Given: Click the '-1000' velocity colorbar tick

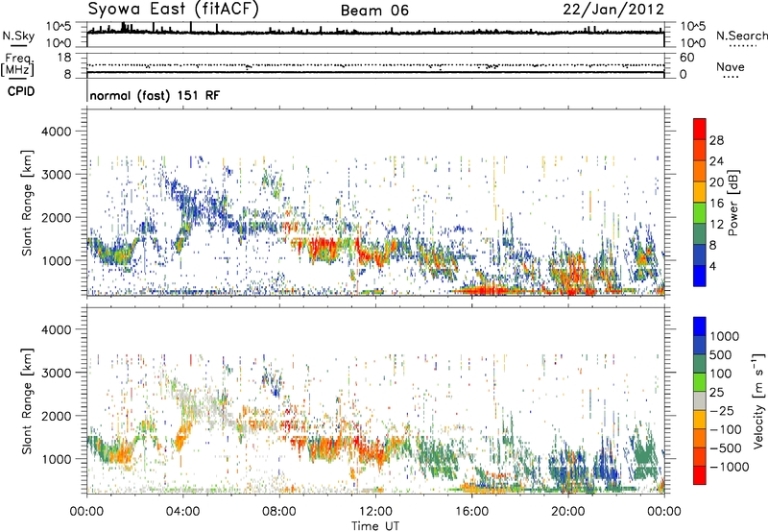Looking at the screenshot, I should coord(729,467).
